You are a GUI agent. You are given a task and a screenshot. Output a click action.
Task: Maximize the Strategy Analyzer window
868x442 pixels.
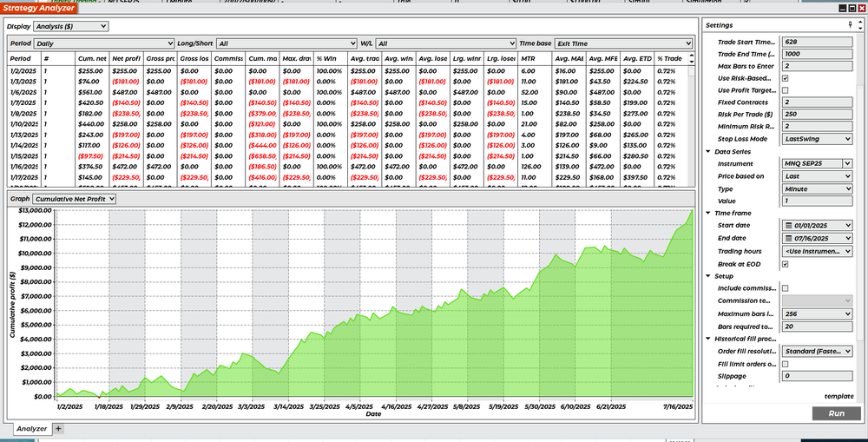click(852, 9)
